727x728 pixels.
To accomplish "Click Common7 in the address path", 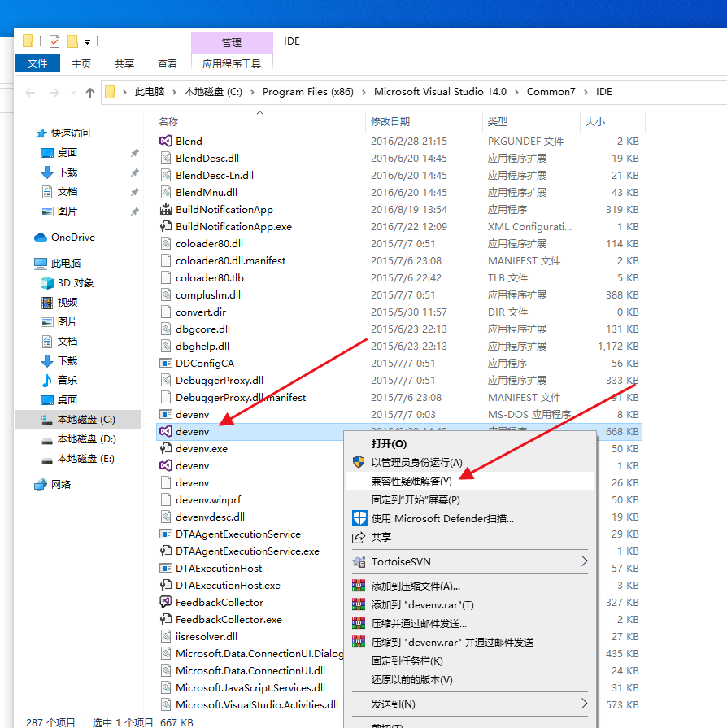I will tap(551, 92).
